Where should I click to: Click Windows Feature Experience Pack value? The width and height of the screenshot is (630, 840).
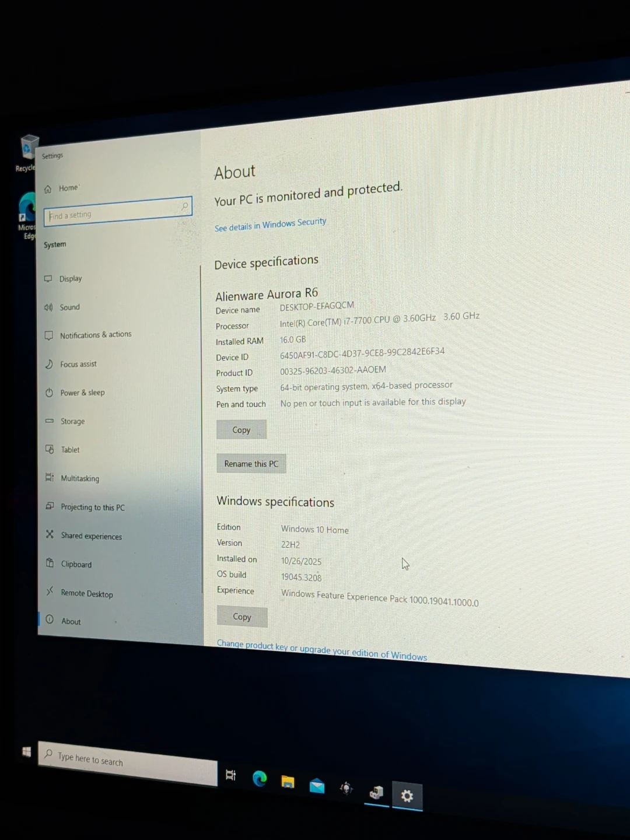click(x=380, y=598)
